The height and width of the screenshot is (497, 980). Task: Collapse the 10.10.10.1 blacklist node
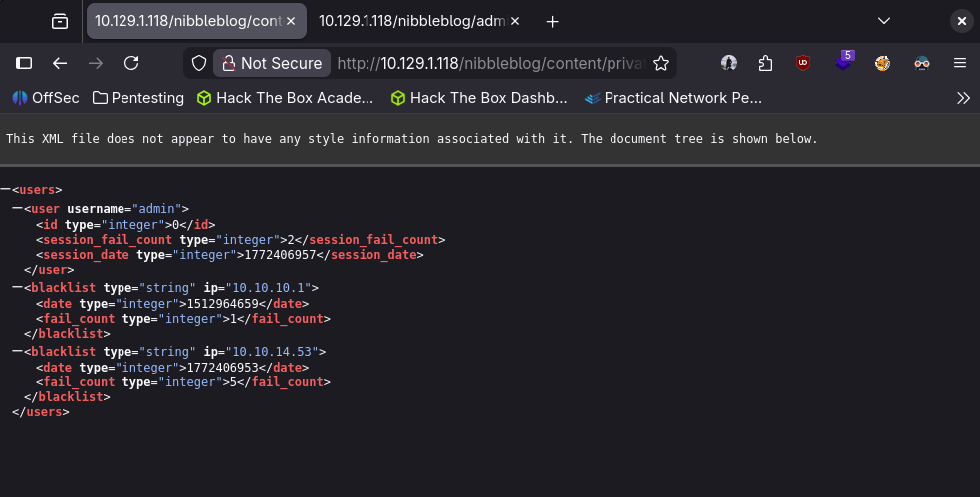pos(17,287)
